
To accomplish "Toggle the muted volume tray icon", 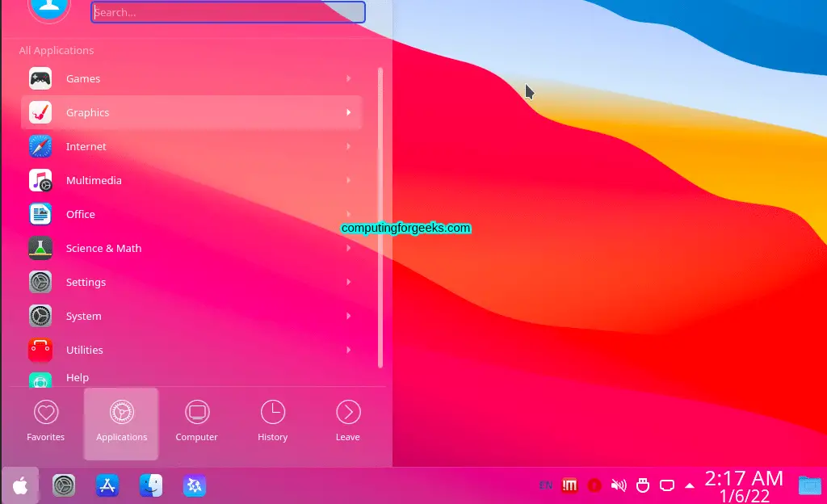I will [x=618, y=485].
